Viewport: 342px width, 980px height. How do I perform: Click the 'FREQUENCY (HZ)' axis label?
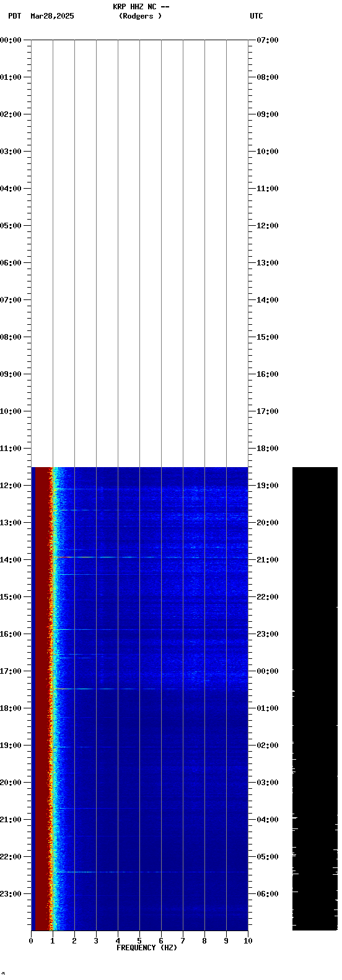click(147, 948)
